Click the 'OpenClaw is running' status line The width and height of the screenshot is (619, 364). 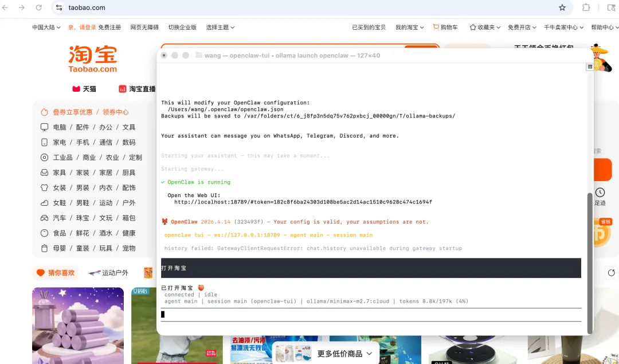(x=195, y=182)
